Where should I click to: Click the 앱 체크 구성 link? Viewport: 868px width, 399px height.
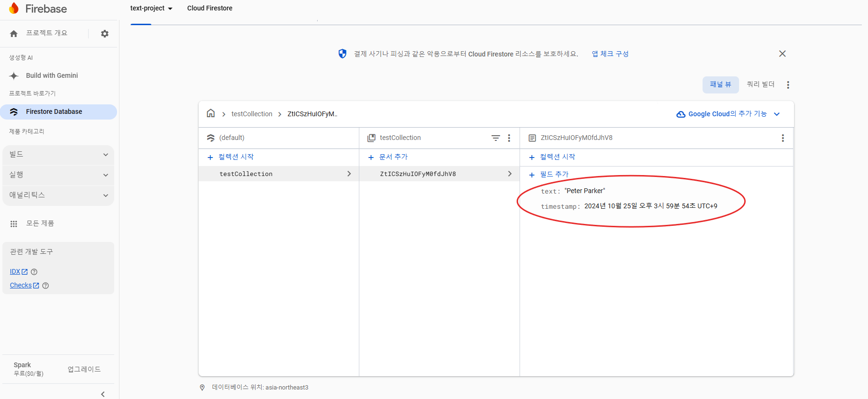610,54
